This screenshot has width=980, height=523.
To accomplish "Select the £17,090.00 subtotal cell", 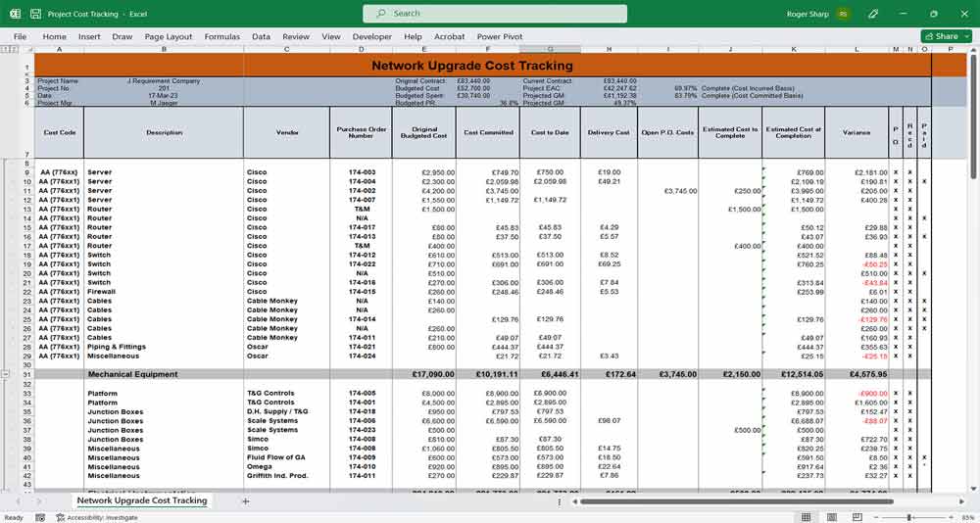I will coord(424,374).
